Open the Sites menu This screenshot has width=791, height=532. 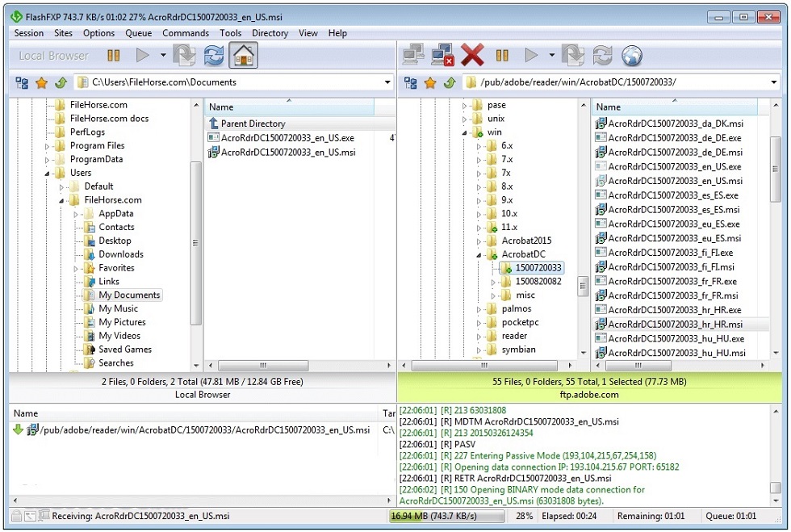click(63, 33)
